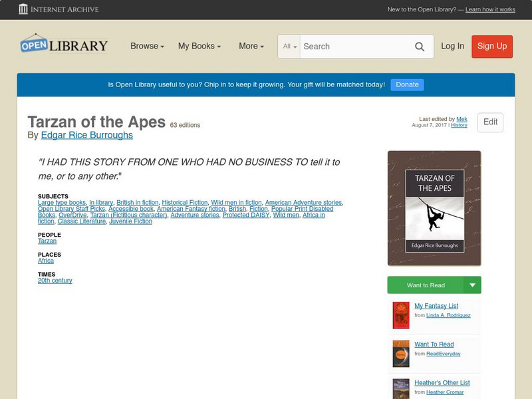
Task: Open the Tarzan of the Apes cover image
Action: [434, 208]
